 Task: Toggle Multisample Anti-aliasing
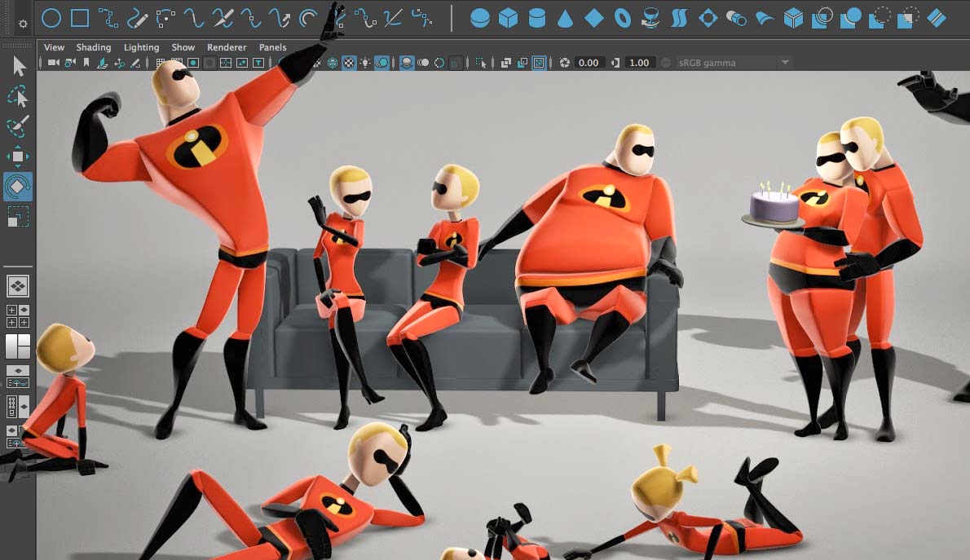439,63
